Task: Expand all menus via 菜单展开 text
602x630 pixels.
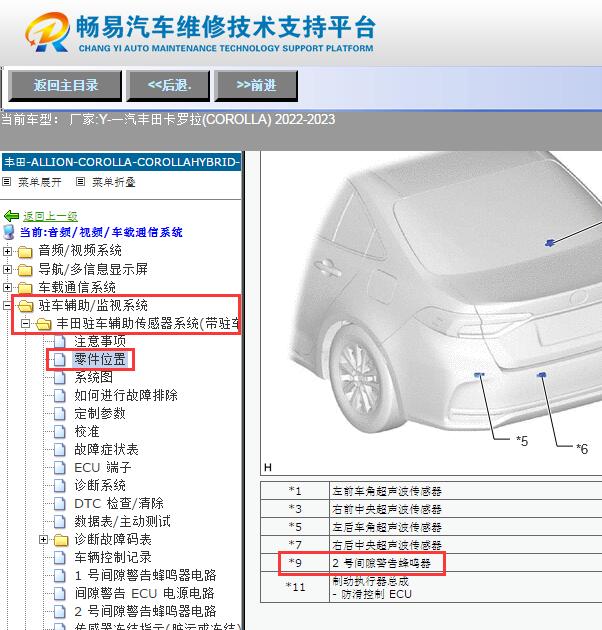Action: 40,182
